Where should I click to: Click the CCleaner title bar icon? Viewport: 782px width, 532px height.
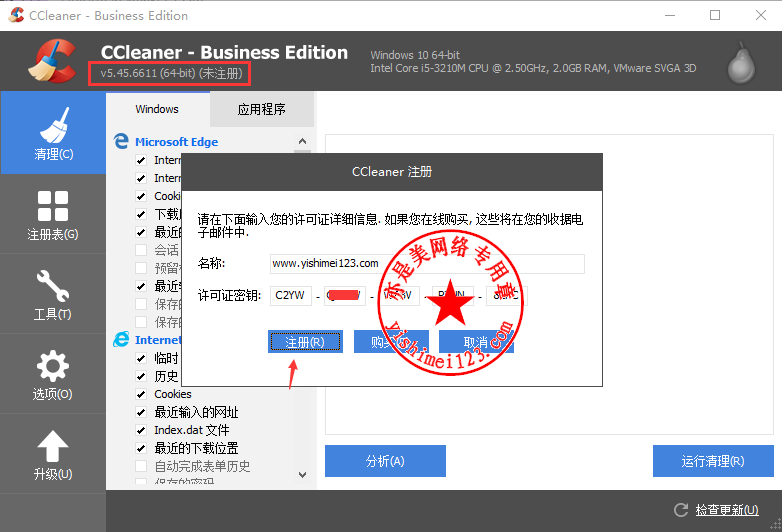tap(16, 15)
